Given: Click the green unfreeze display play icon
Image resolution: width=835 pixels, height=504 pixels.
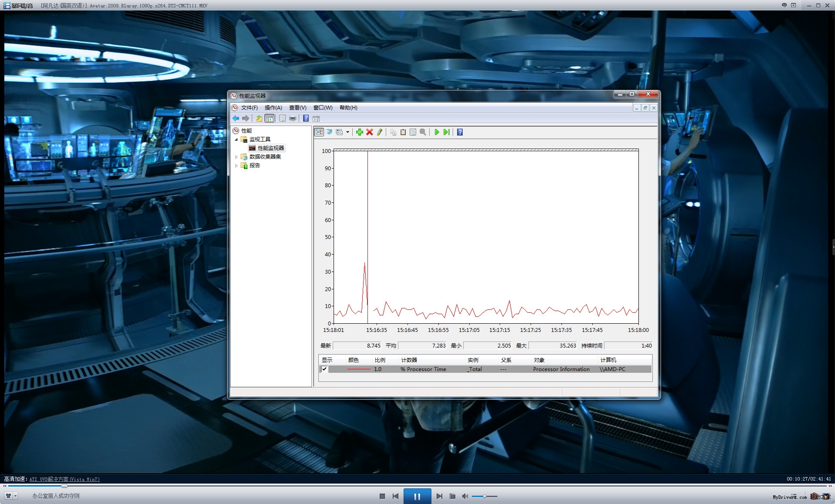Looking at the screenshot, I should (437, 132).
